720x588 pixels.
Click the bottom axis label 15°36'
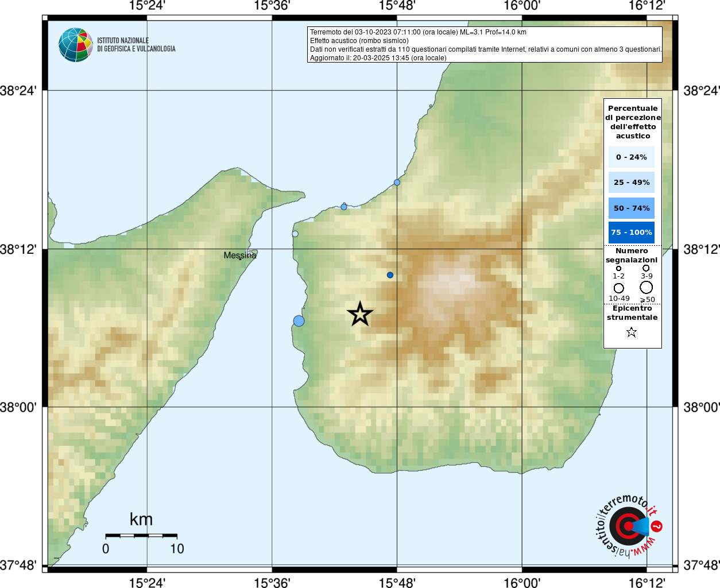coord(272,583)
